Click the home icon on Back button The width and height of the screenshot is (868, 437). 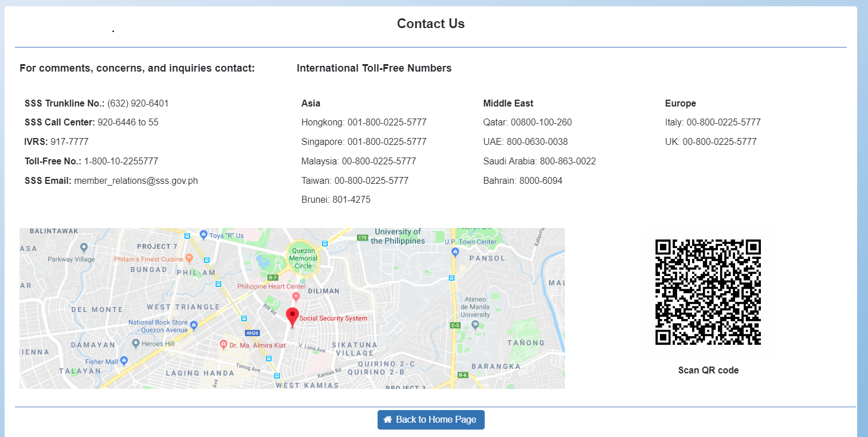pos(387,419)
